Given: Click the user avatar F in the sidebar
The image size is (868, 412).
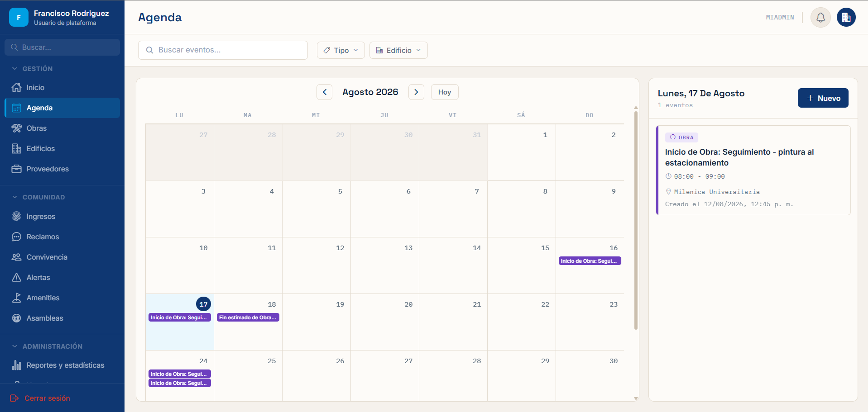Looking at the screenshot, I should (x=19, y=18).
